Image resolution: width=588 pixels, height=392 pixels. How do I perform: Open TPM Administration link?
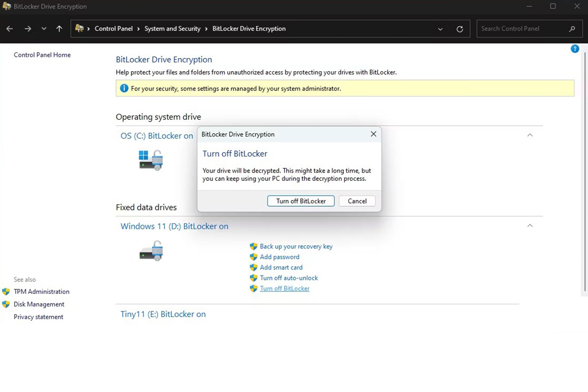42,292
